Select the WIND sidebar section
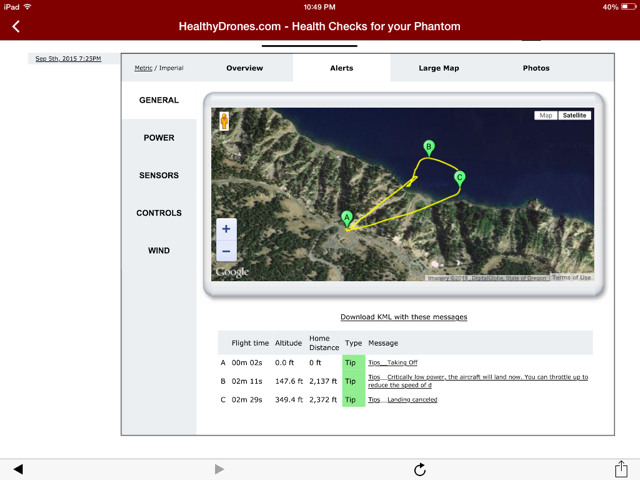This screenshot has height=480, width=640. [159, 250]
